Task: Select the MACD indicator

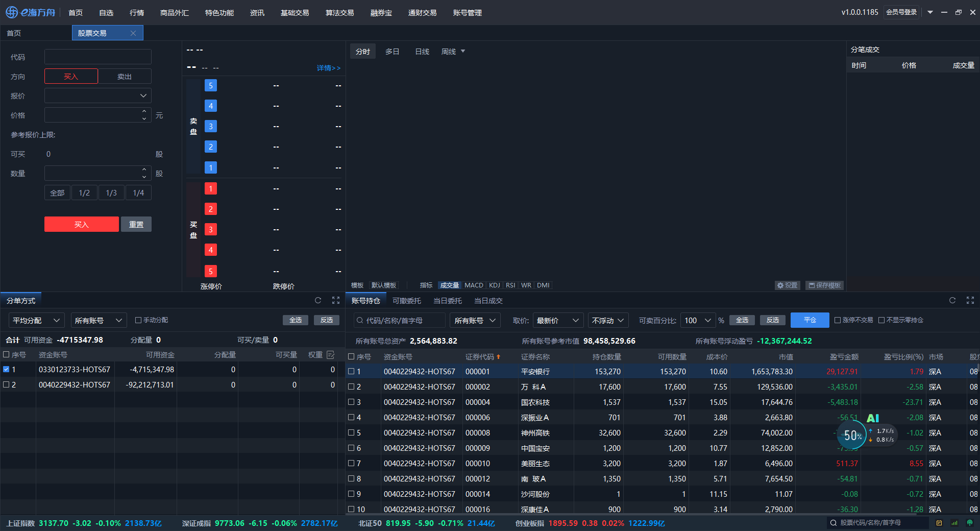Action: point(474,285)
